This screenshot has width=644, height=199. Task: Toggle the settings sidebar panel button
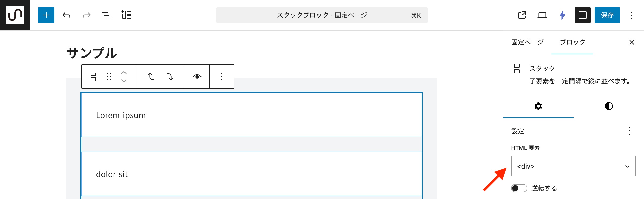click(583, 15)
